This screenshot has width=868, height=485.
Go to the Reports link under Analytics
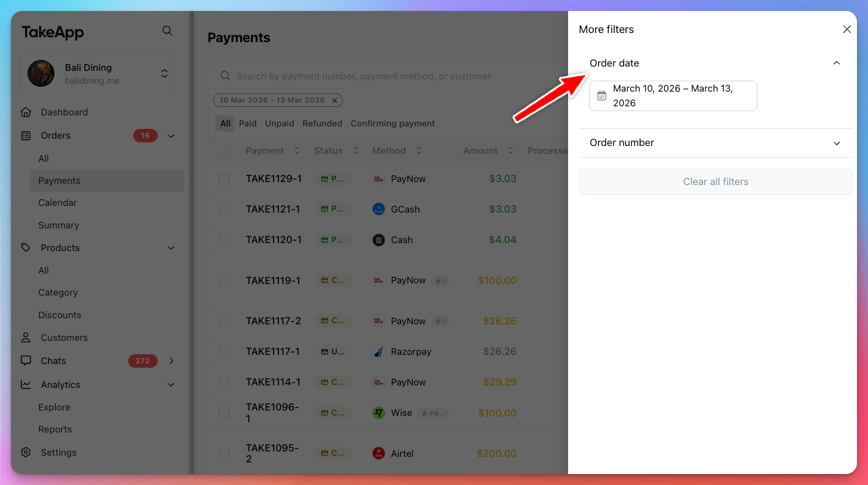click(x=55, y=429)
